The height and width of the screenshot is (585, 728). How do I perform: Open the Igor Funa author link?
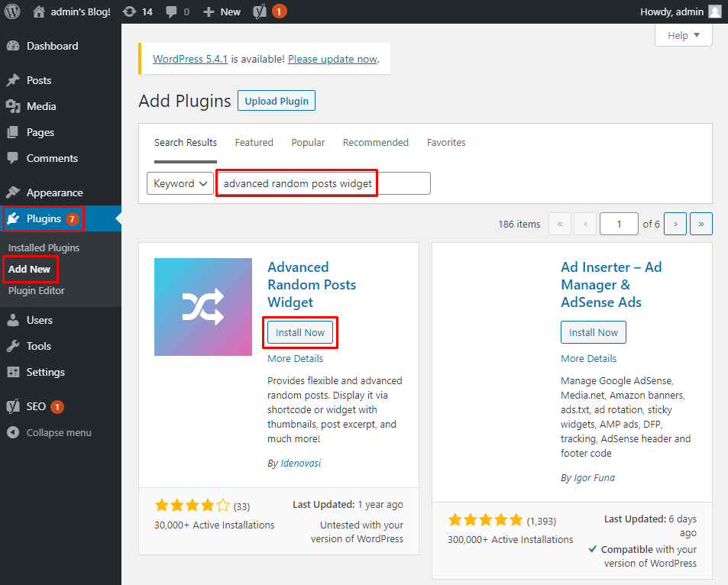pos(594,478)
